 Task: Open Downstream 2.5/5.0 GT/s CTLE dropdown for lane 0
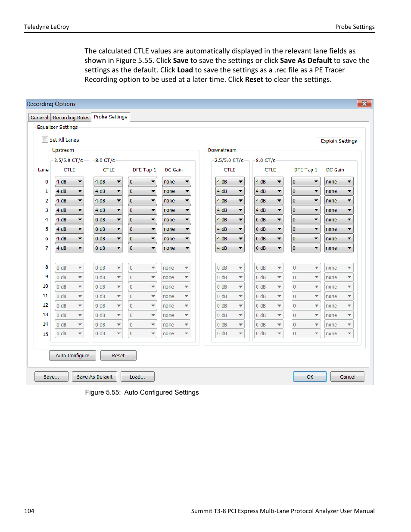[x=230, y=182]
